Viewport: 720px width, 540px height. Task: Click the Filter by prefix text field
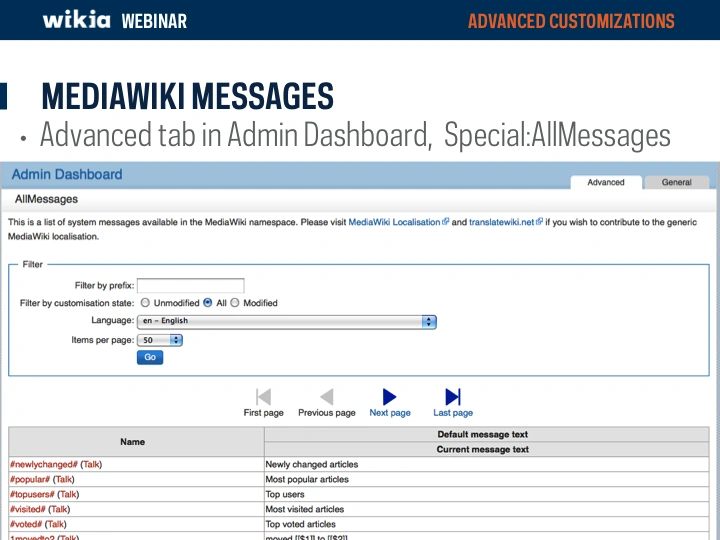coord(190,286)
